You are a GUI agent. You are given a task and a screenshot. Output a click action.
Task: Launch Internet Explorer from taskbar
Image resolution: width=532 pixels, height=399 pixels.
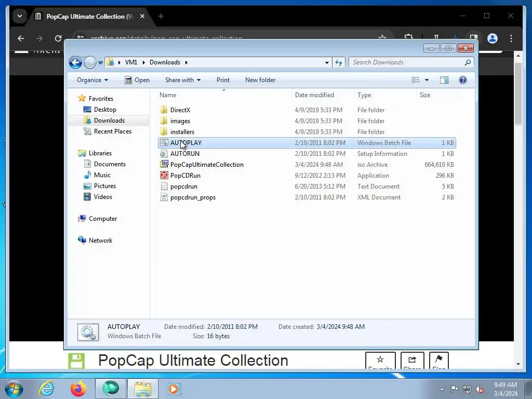[x=46, y=389]
